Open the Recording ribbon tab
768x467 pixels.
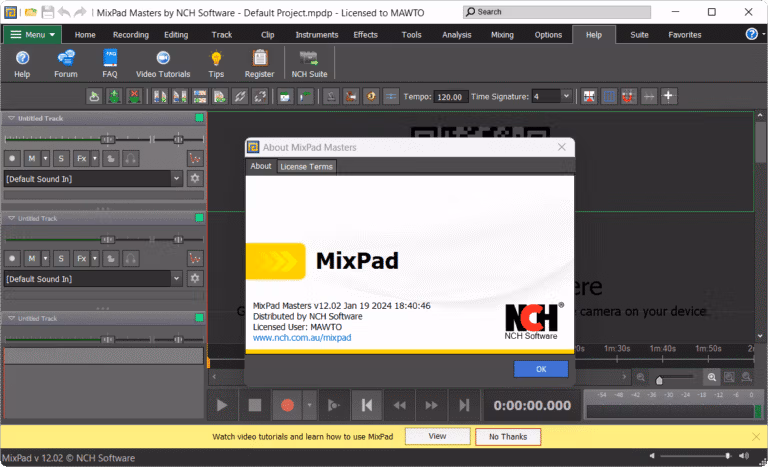pos(131,35)
